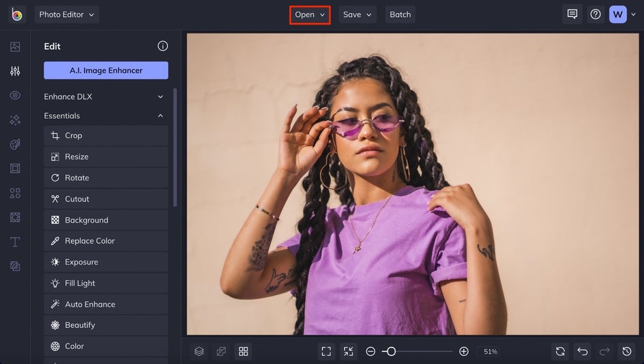Image resolution: width=644 pixels, height=364 pixels.
Task: Open the Layers panel icon
Action: pyautogui.click(x=199, y=351)
